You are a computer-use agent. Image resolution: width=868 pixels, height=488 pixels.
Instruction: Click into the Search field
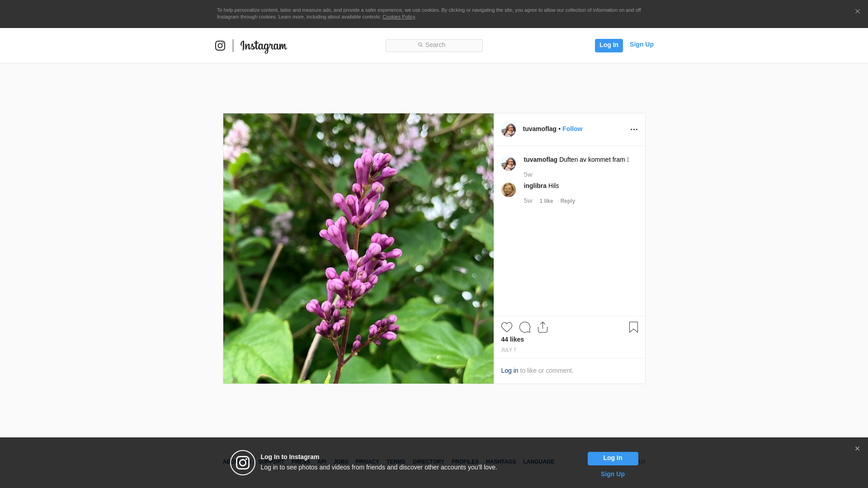[x=434, y=45]
